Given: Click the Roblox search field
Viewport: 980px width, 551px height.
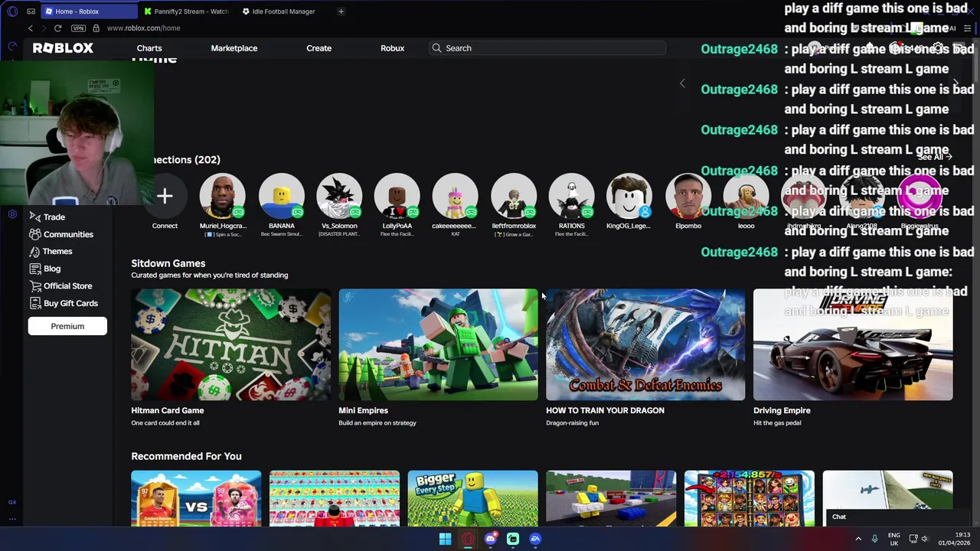Looking at the screenshot, I should [x=547, y=48].
